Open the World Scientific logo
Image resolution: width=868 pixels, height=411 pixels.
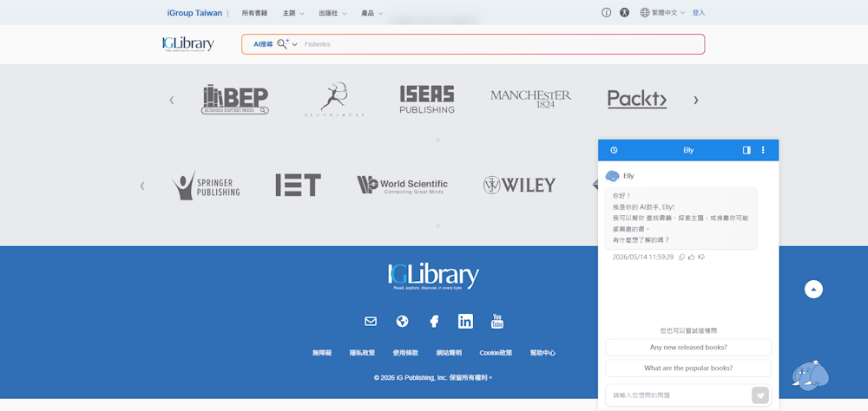click(x=403, y=185)
